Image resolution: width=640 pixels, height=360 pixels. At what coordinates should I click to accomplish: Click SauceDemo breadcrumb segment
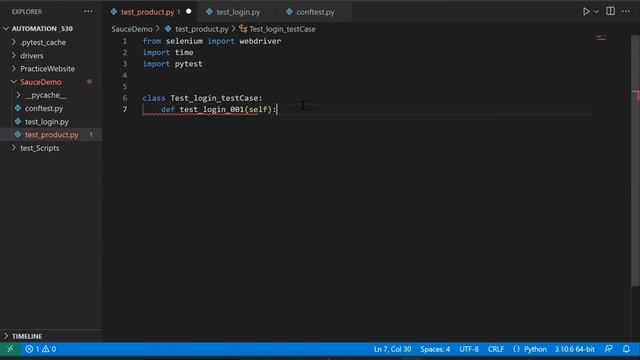pyautogui.click(x=132, y=29)
